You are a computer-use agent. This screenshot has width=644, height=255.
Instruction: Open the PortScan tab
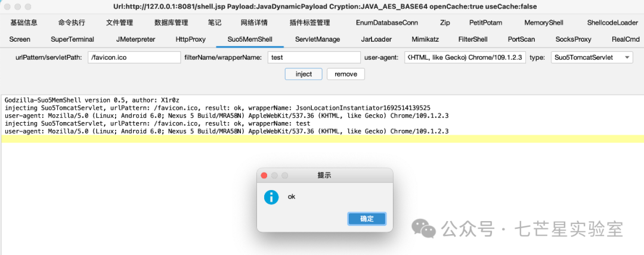521,39
